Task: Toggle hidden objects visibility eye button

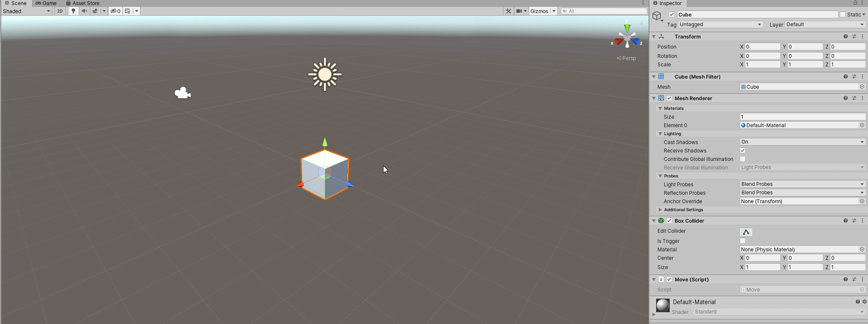Action: click(115, 11)
